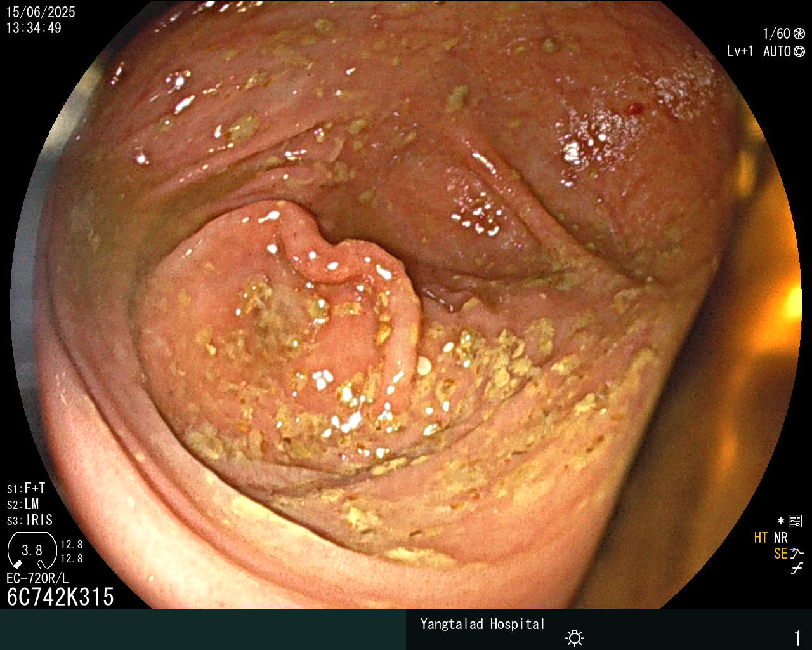Screen dimensions: 812x650
Task: Click the crossed f tone icon
Action: point(797,569)
